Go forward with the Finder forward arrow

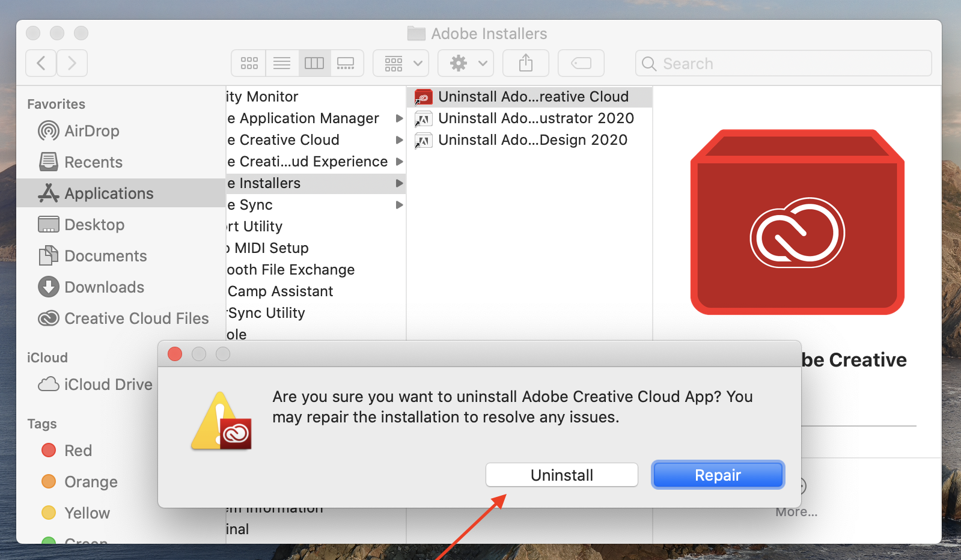pyautogui.click(x=72, y=63)
